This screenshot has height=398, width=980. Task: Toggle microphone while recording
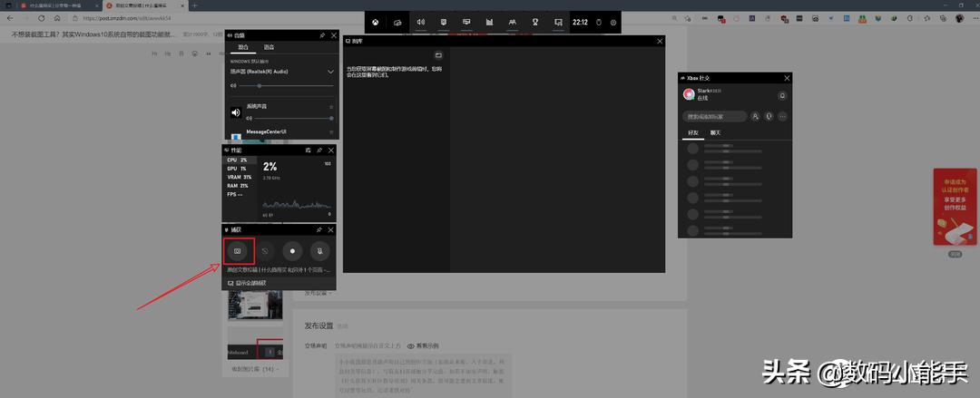[319, 251]
